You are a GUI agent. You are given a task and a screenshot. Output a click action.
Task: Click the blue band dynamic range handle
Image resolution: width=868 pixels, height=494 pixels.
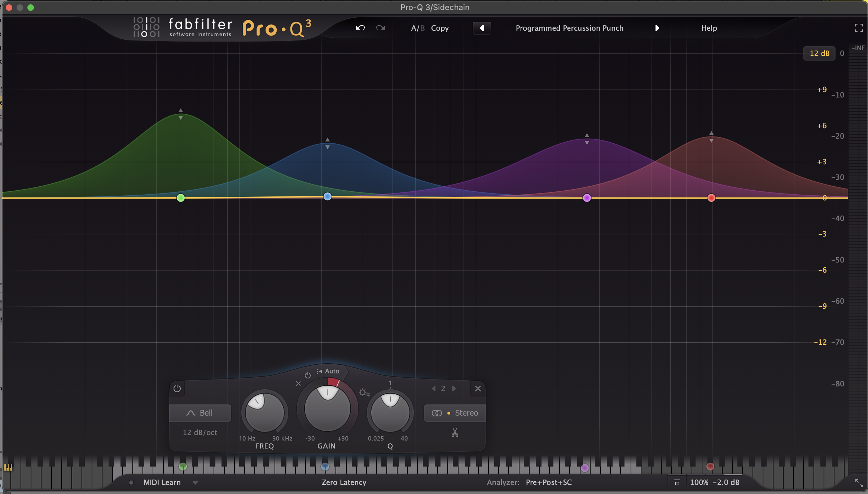coord(328,143)
